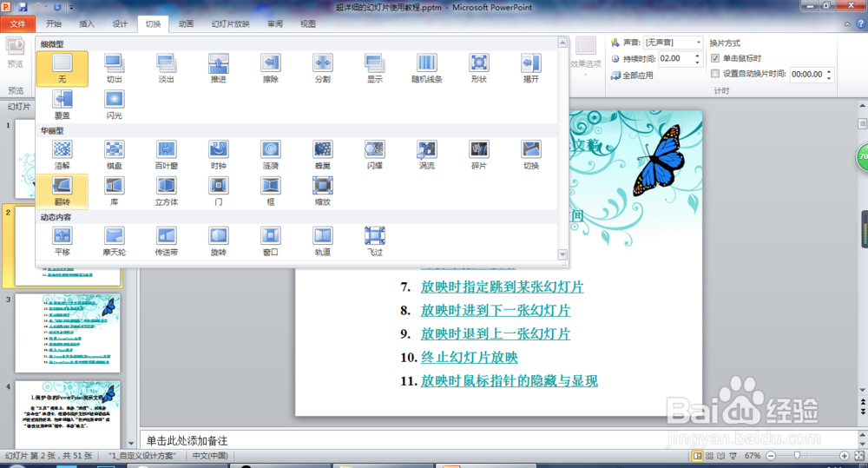
Task: Apply the 随机线条 random bars transition
Action: pos(426,69)
